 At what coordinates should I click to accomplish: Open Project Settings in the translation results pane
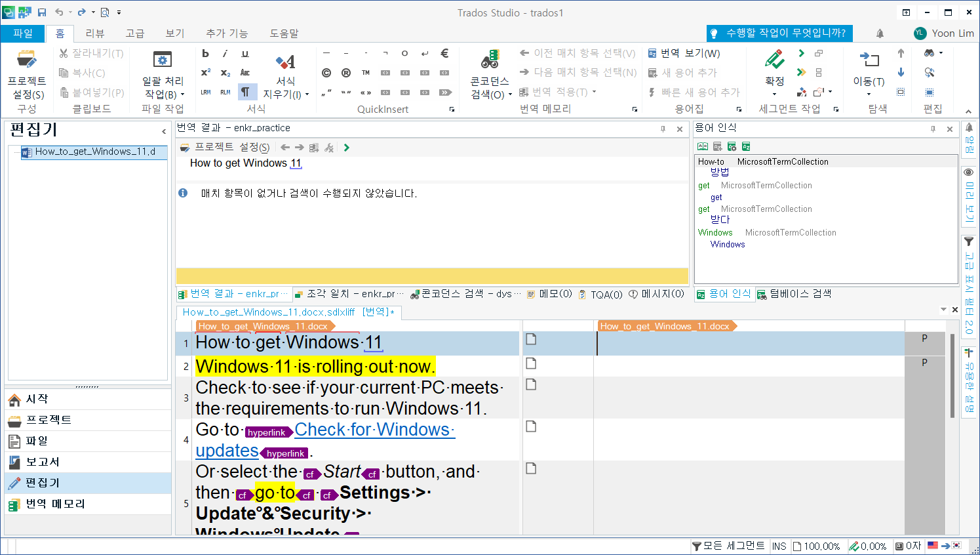click(225, 148)
